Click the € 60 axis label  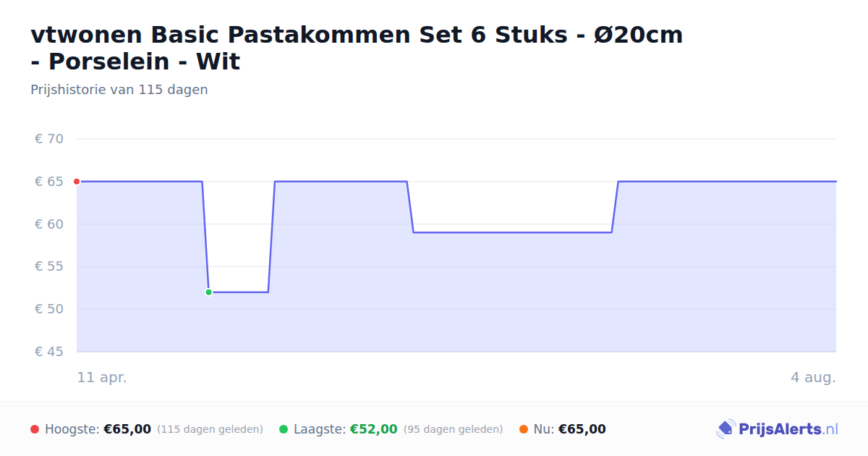tap(48, 224)
